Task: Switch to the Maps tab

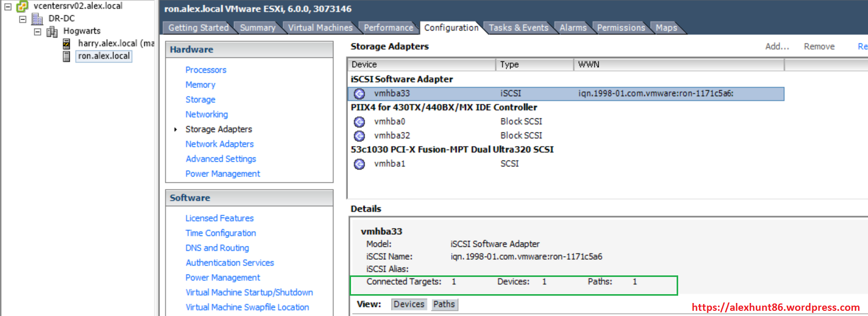Action: click(666, 28)
